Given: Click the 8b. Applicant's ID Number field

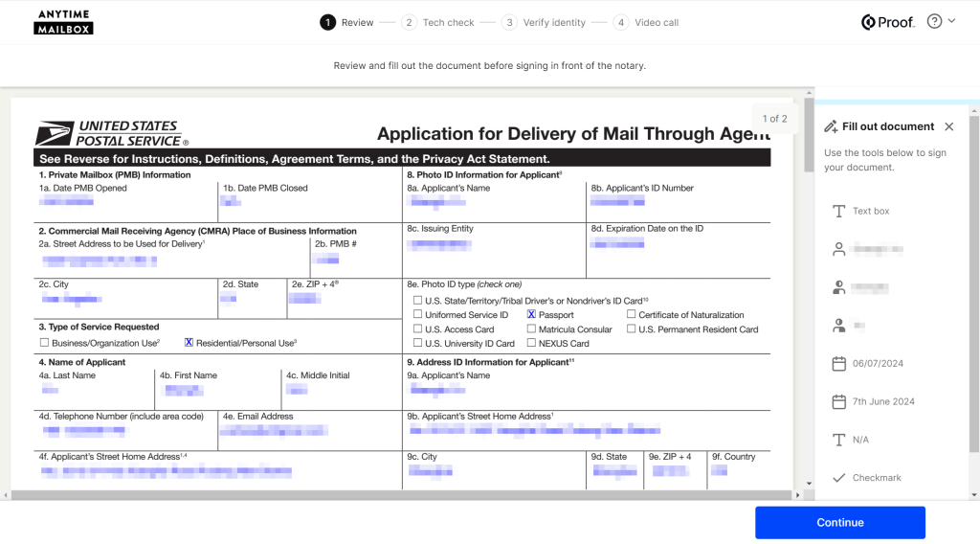Looking at the screenshot, I should [x=617, y=201].
